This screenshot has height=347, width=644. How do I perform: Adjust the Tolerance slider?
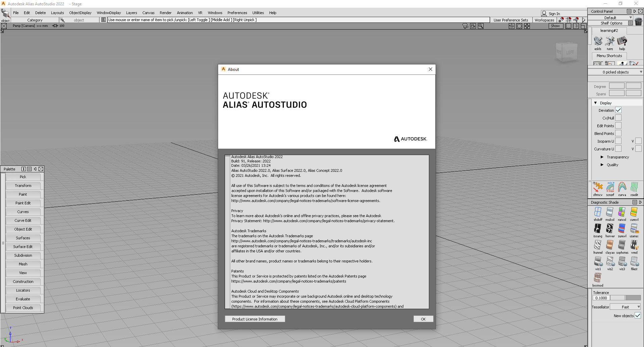625,298
